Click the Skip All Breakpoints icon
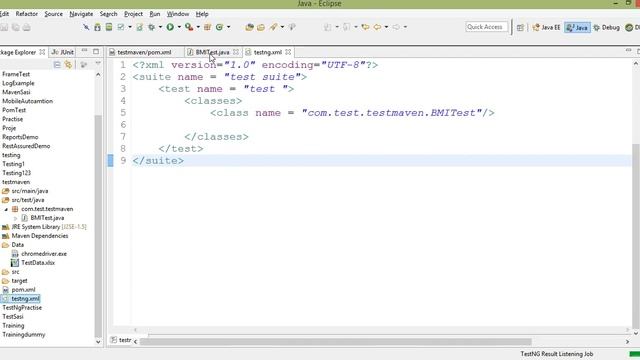 click(x=86, y=27)
